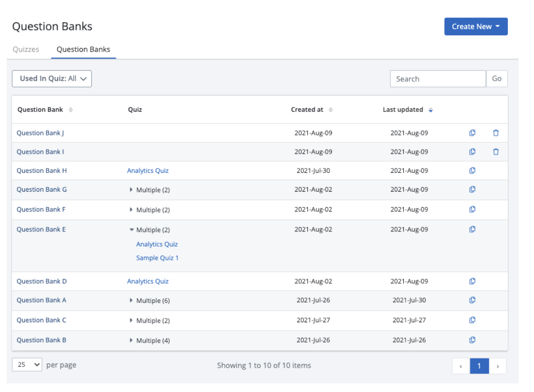Collapse quiz list for Question Bank E

click(x=150, y=230)
